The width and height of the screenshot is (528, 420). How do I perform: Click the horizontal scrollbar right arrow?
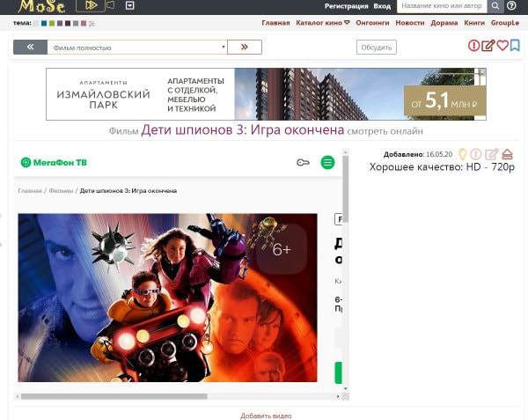pos(338,396)
